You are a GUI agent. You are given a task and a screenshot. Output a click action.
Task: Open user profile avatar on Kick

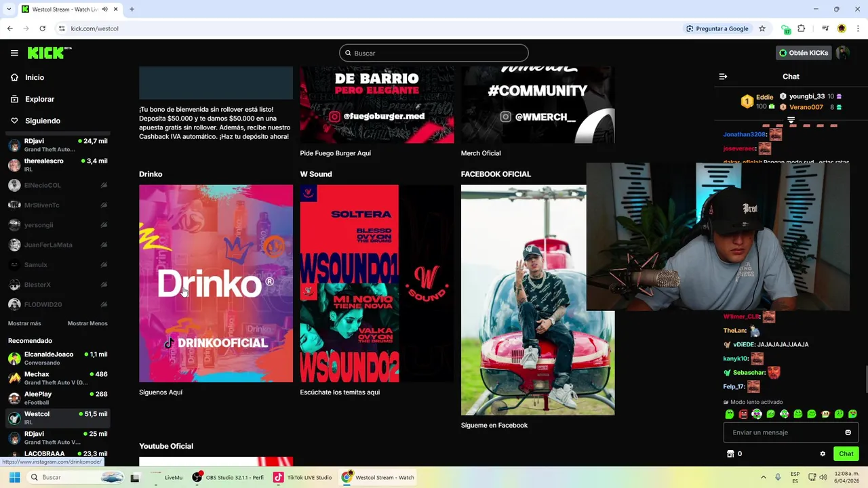coord(843,53)
